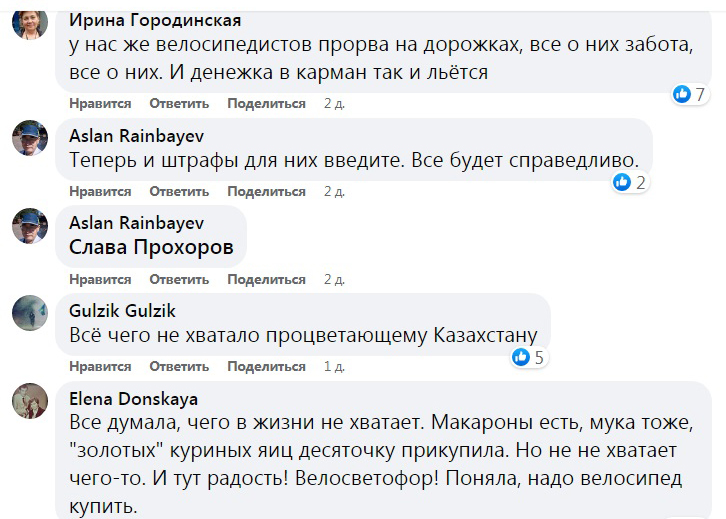Reply to Gulzik Gulzik's comment

(x=179, y=366)
